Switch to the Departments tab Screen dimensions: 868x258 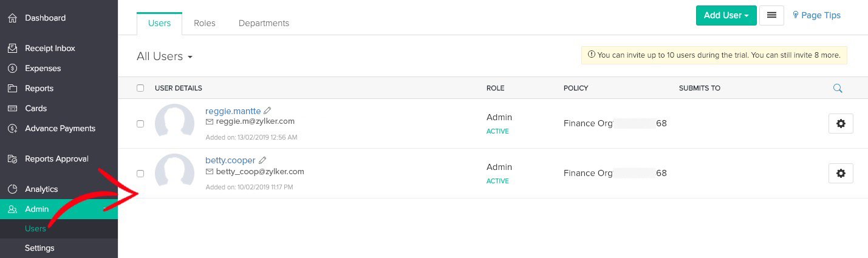point(264,23)
